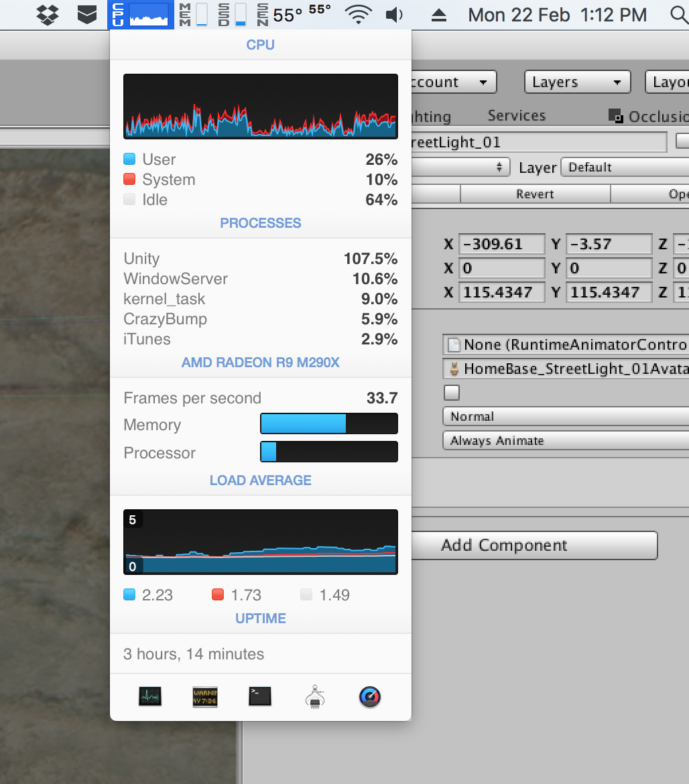Toggle the iStat CPU menu bar item
This screenshot has width=689, height=784.
click(141, 15)
